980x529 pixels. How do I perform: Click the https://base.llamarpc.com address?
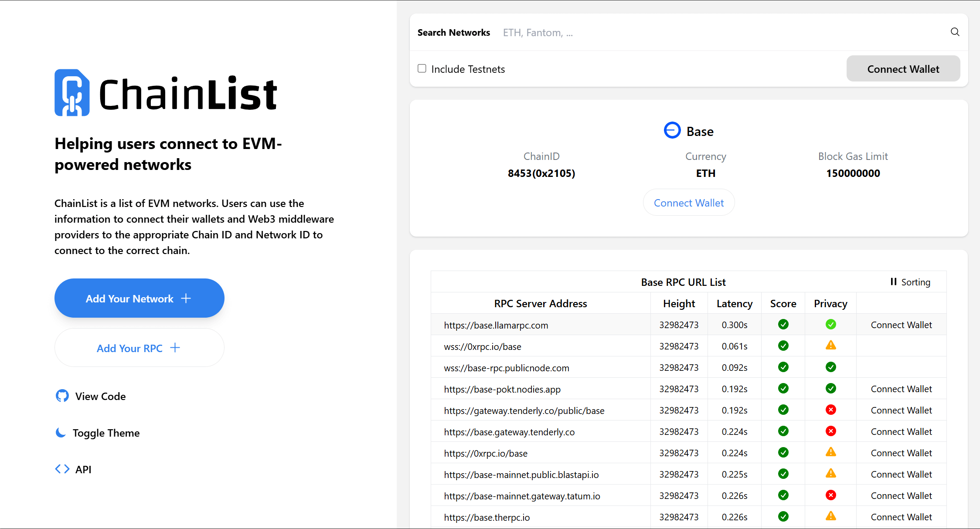[x=496, y=325]
